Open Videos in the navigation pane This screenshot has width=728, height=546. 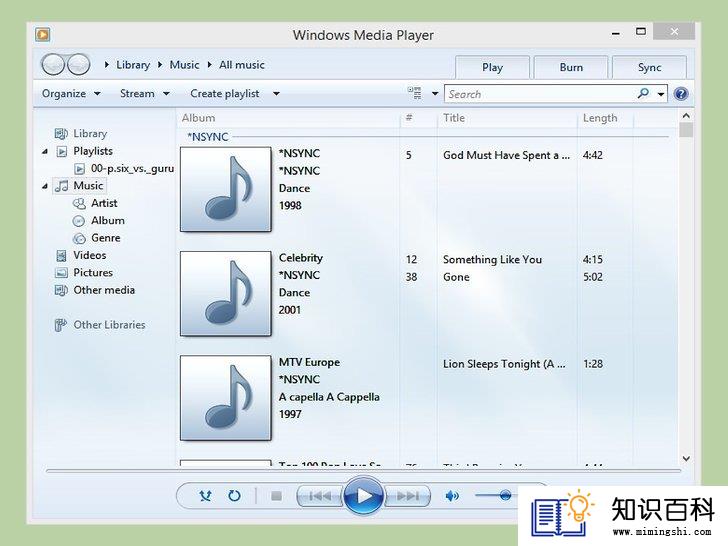pyautogui.click(x=90, y=255)
